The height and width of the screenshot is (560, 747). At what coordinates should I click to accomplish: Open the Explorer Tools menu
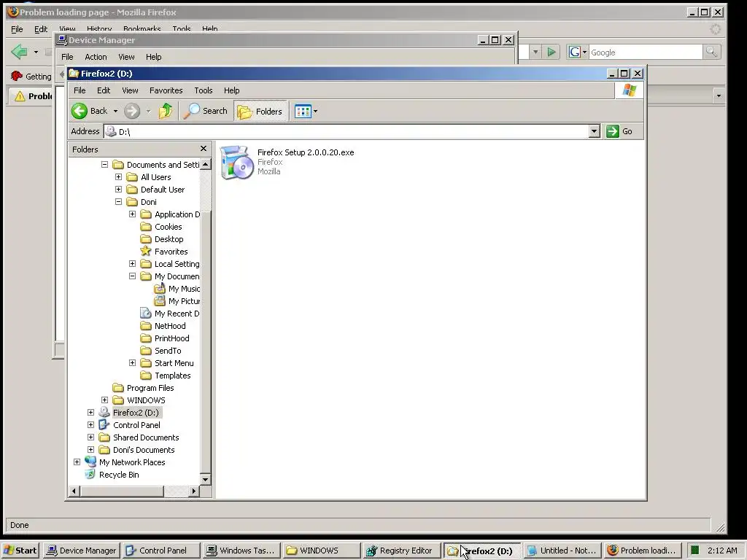(204, 90)
